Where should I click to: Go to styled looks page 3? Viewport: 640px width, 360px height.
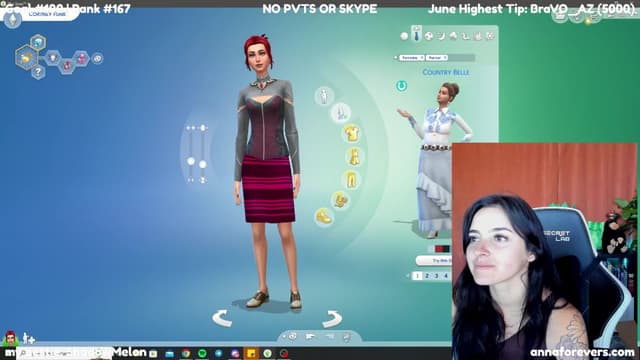pyautogui.click(x=436, y=276)
